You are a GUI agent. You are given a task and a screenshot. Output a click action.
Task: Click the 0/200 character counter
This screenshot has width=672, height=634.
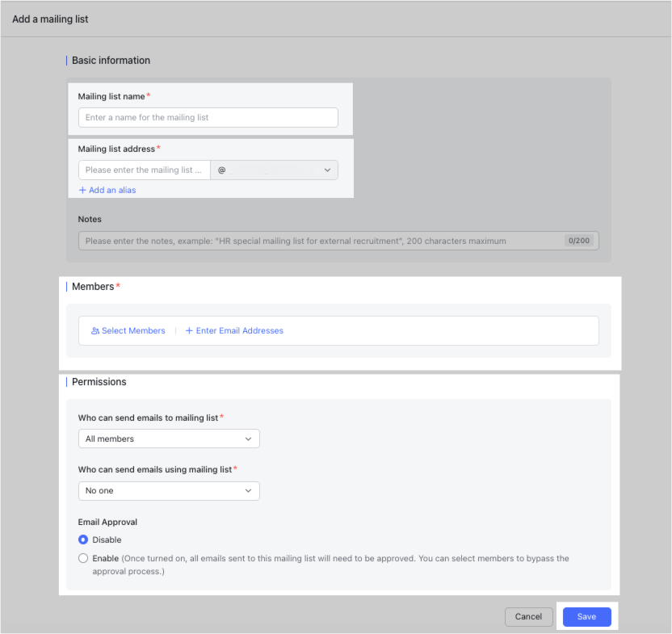[579, 240]
